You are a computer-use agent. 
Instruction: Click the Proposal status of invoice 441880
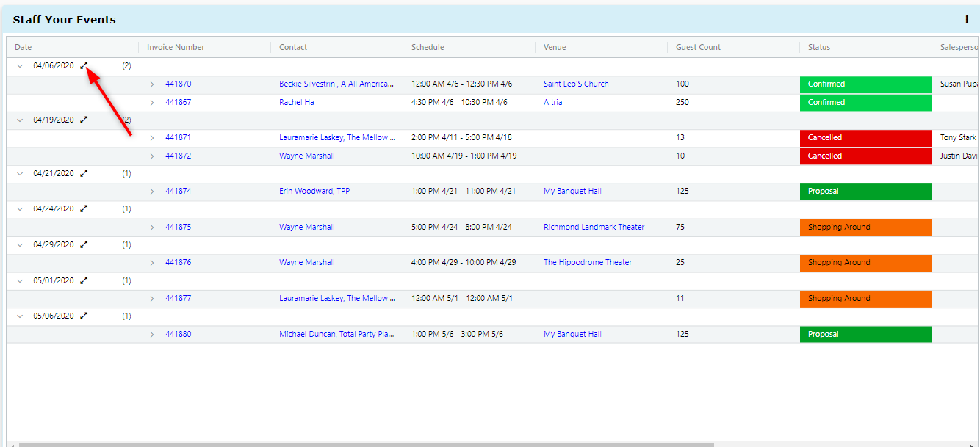click(866, 335)
